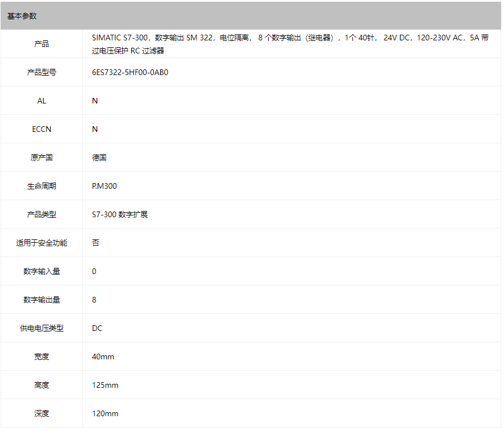The height and width of the screenshot is (431, 504).
Task: Select the AL label cell
Action: coord(41,101)
